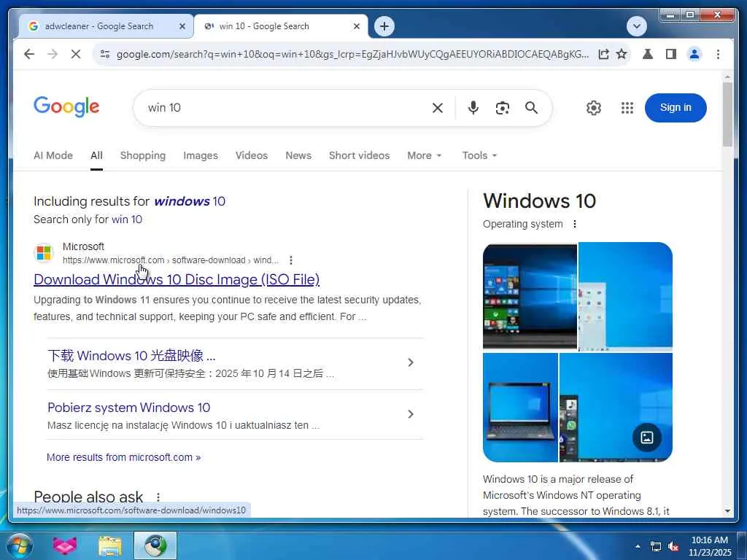Share this page icon
The height and width of the screenshot is (560, 747).
point(603,54)
